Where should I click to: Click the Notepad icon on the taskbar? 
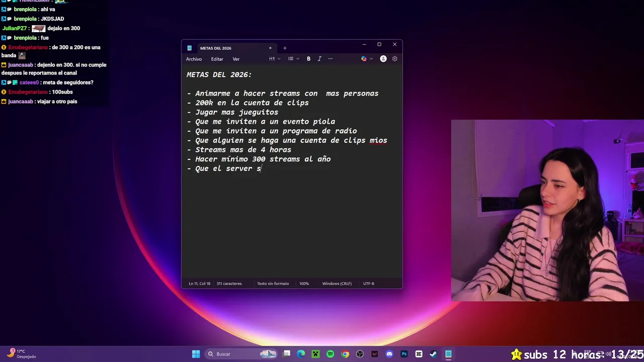point(448,354)
